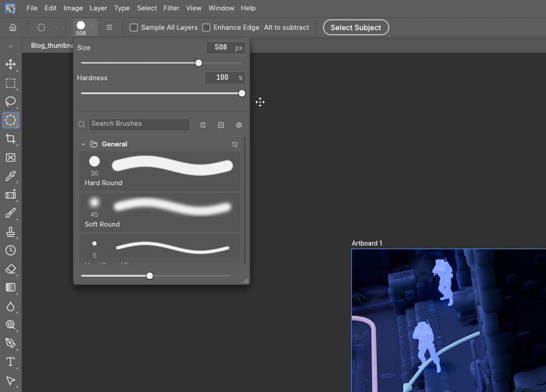Viewport: 546px width, 392px height.
Task: Click the Hardness slider handle
Action: (x=242, y=93)
